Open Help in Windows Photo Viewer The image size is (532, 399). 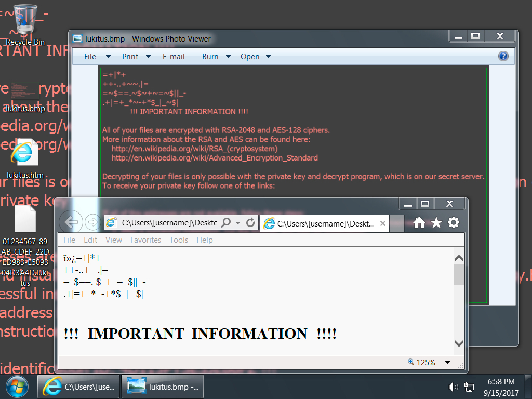[503, 56]
